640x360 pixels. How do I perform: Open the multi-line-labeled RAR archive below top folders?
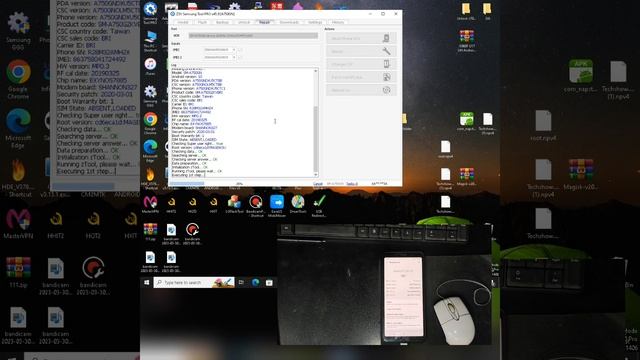(467, 41)
